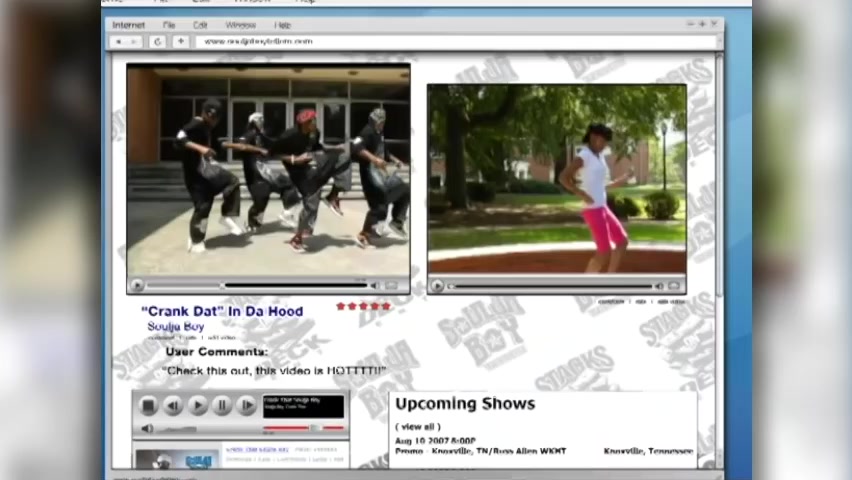Image resolution: width=852 pixels, height=480 pixels.
Task: Go forward with the browser forward arrow
Action: point(134,41)
